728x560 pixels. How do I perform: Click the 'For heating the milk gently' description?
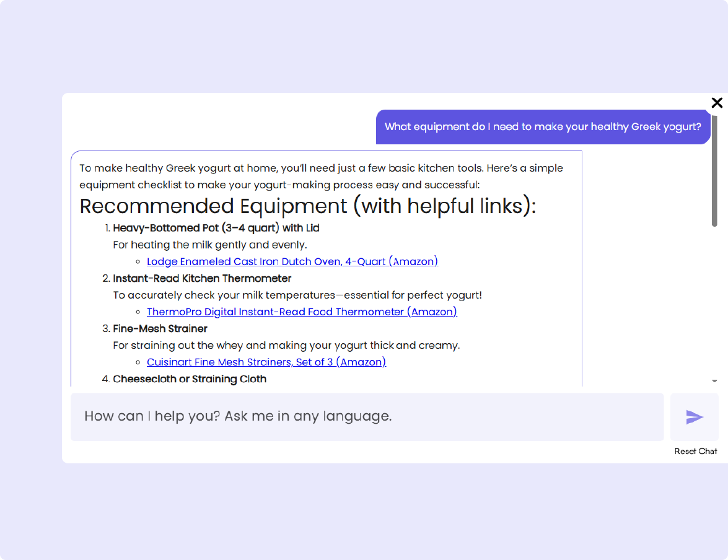click(x=209, y=245)
